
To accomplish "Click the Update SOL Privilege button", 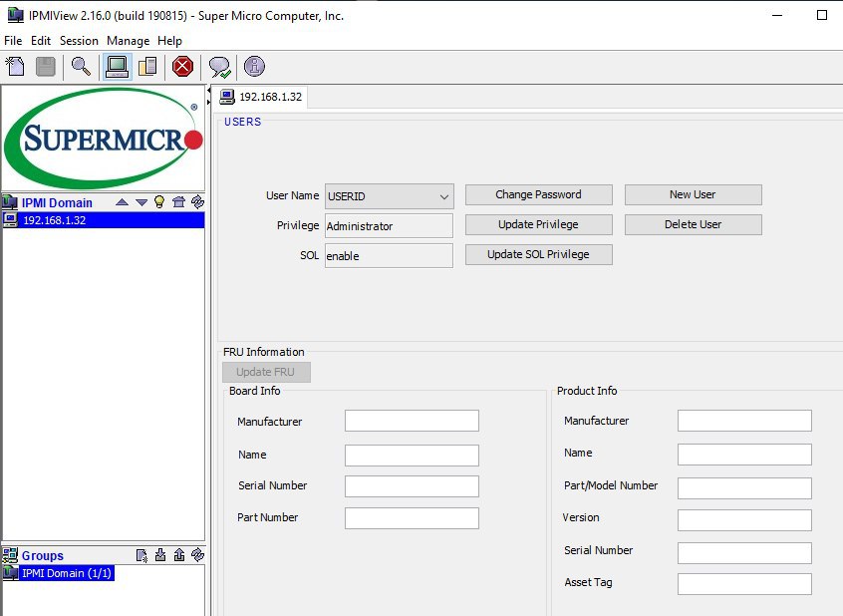I will tap(539, 254).
